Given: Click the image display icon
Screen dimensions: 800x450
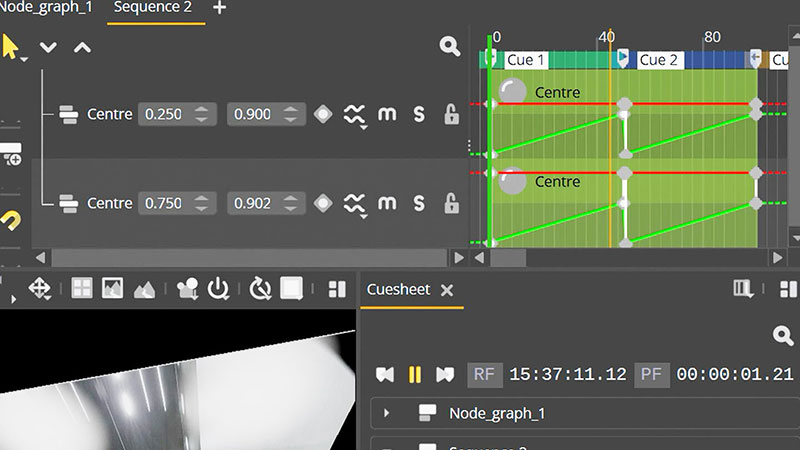Looking at the screenshot, I should click(112, 288).
